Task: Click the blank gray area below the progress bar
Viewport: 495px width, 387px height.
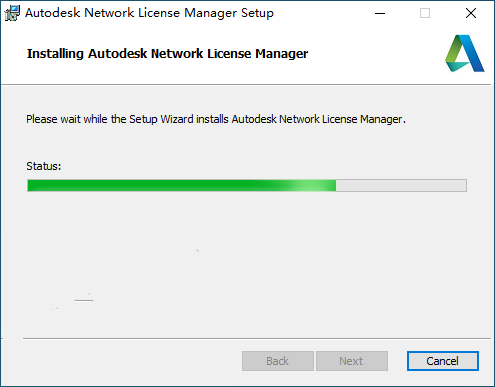Action: 247,263
